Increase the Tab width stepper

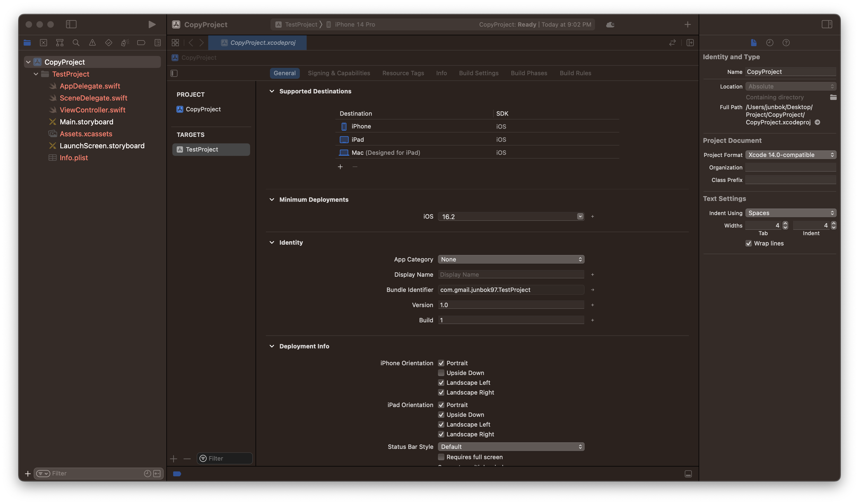tap(785, 223)
